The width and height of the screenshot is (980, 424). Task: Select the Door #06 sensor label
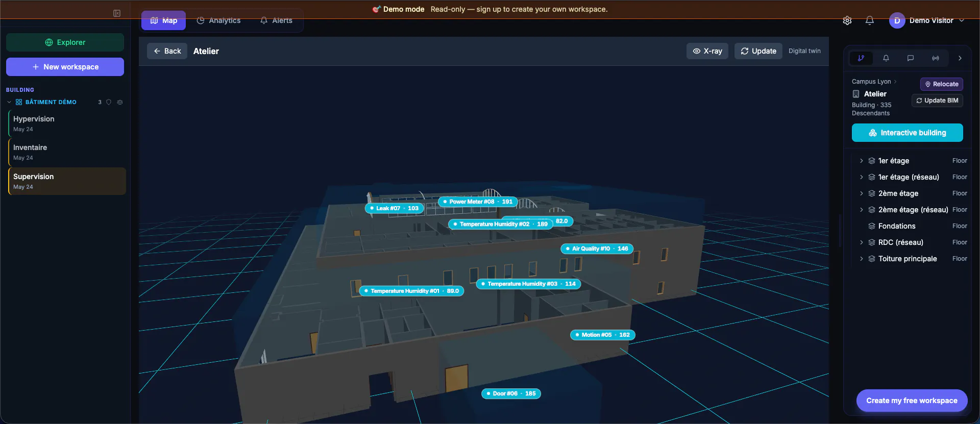point(511,393)
